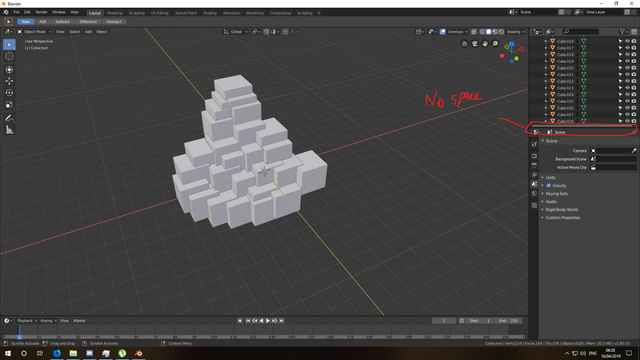Click the navigation gizmo Z axis
Viewport: 640px width, 360px height.
tap(511, 44)
